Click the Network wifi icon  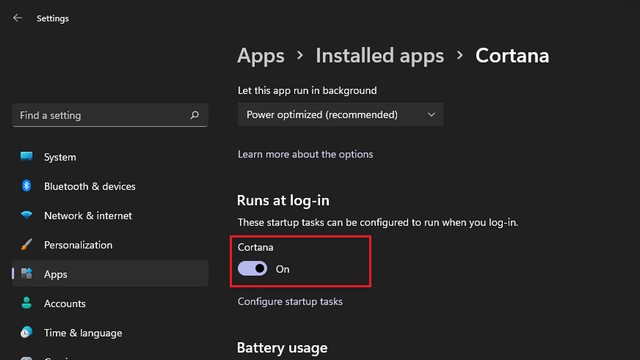tap(27, 215)
